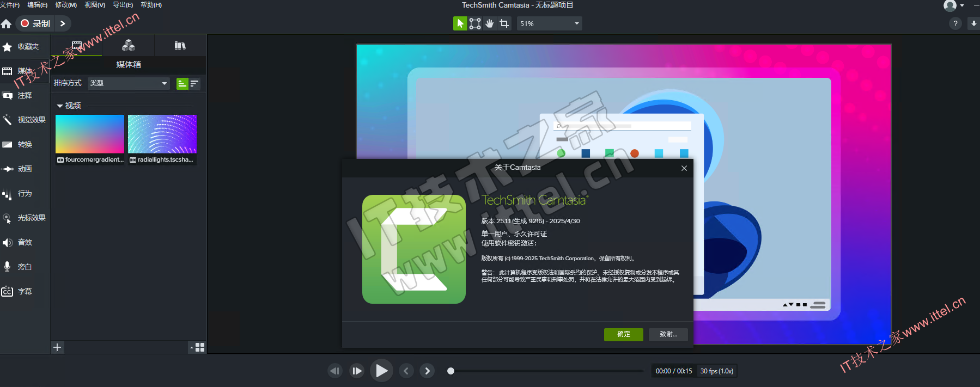Image resolution: width=980 pixels, height=387 pixels.
Task: Open the 音效 audio effects panel
Action: pyautogui.click(x=25, y=242)
